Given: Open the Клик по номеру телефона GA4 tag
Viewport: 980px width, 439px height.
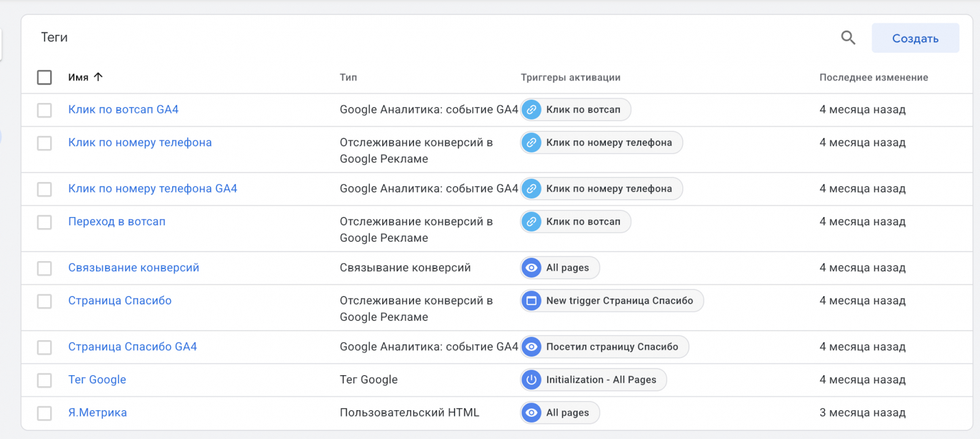Looking at the screenshot, I should pos(153,189).
